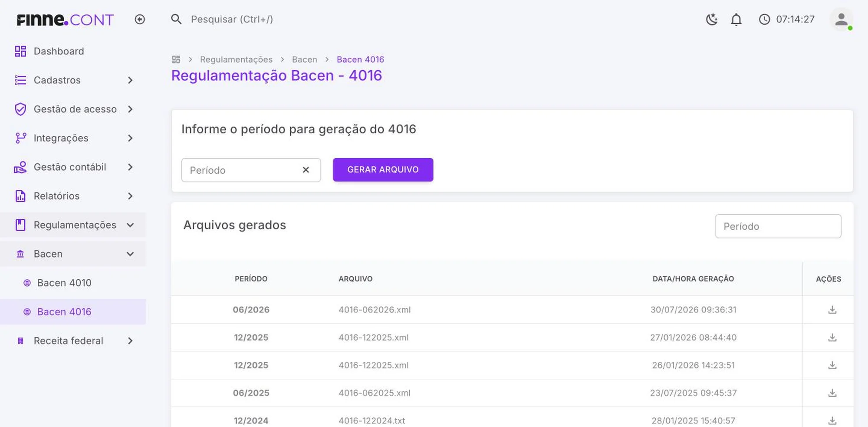Click the Bacen 4016 breadcrumb
Image resolution: width=868 pixels, height=427 pixels.
(x=360, y=60)
